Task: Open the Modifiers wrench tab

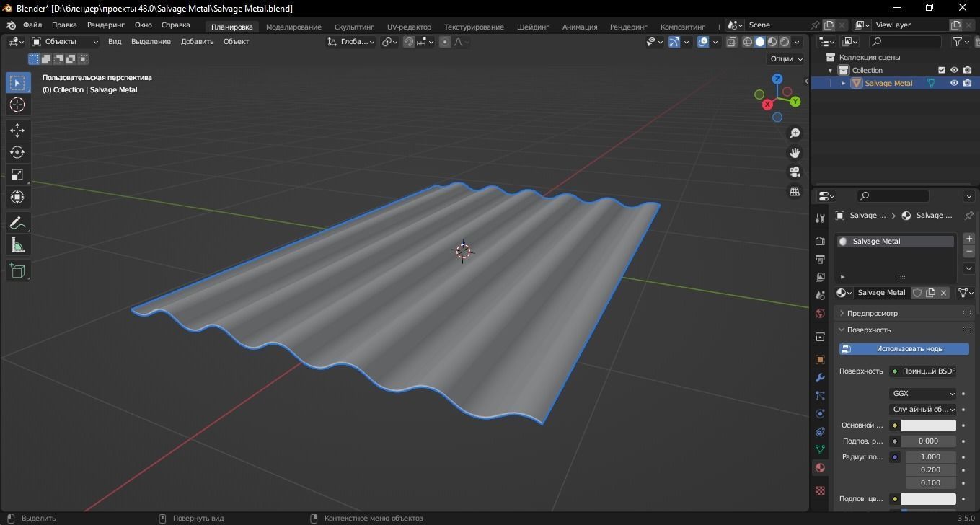Action: click(x=820, y=377)
